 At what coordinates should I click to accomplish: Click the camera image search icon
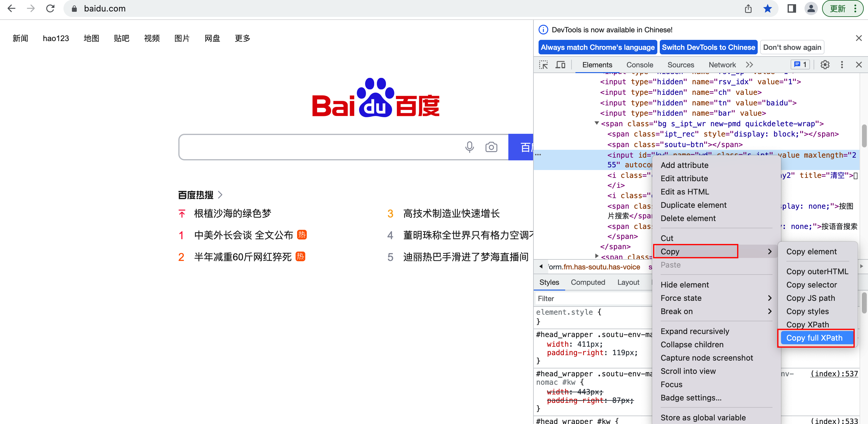[x=491, y=147]
